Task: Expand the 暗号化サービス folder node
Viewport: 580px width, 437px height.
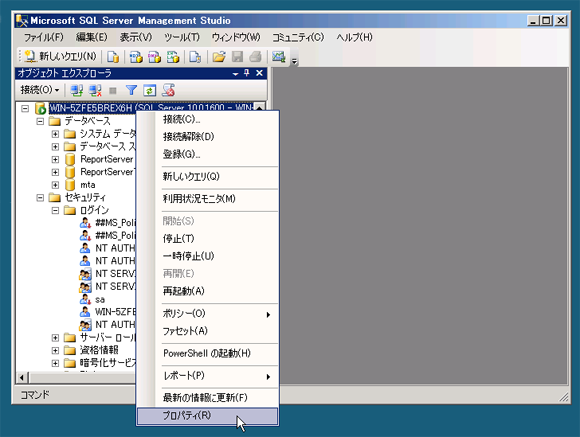Action: coord(55,363)
